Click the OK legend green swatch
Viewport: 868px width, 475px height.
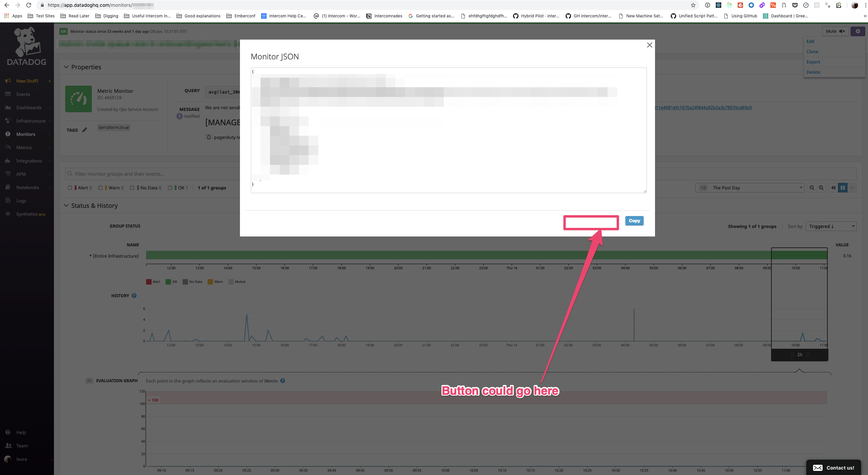pyautogui.click(x=168, y=282)
